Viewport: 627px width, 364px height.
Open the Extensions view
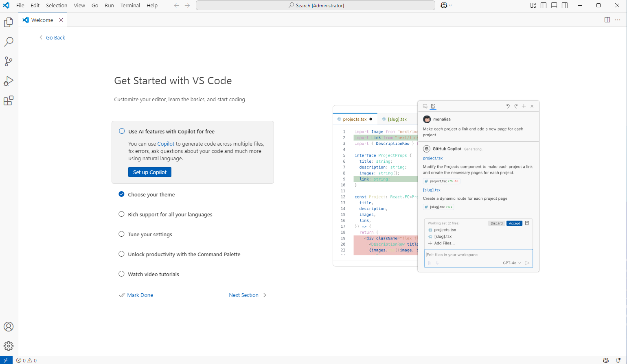[x=9, y=100]
